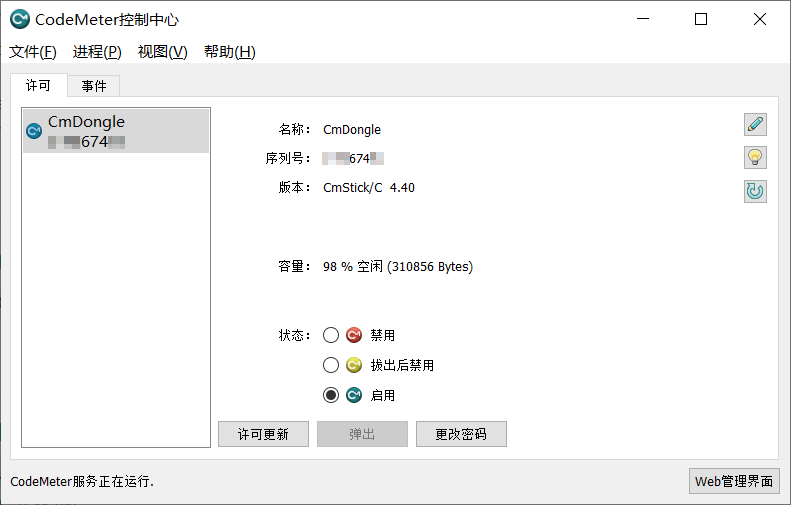The width and height of the screenshot is (791, 505).
Task: Select the 拔出后禁用 radio button
Action: [331, 365]
